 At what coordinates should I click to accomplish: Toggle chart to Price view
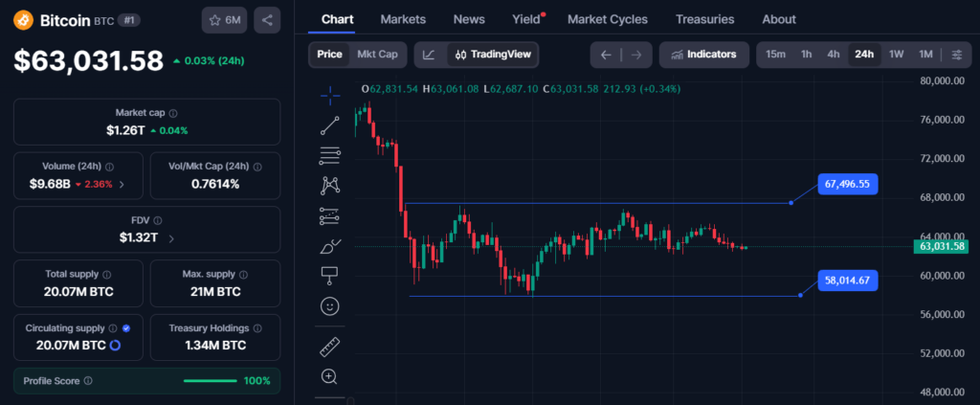click(x=329, y=55)
